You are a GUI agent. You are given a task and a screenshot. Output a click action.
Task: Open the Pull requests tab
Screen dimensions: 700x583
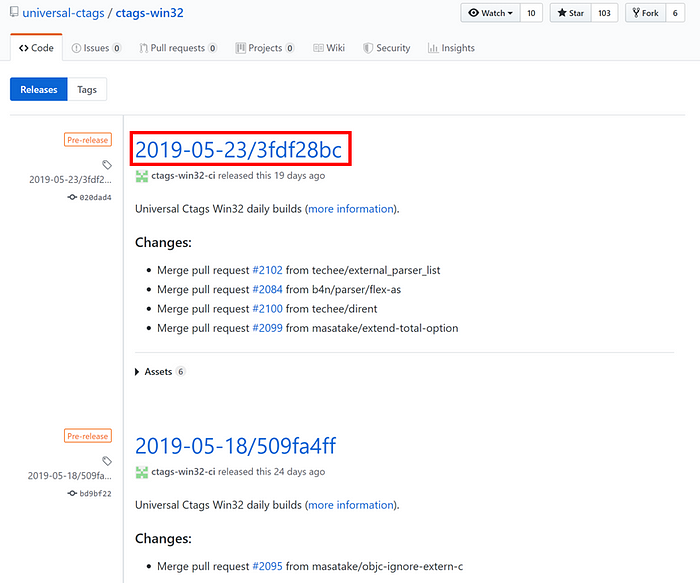[x=178, y=48]
